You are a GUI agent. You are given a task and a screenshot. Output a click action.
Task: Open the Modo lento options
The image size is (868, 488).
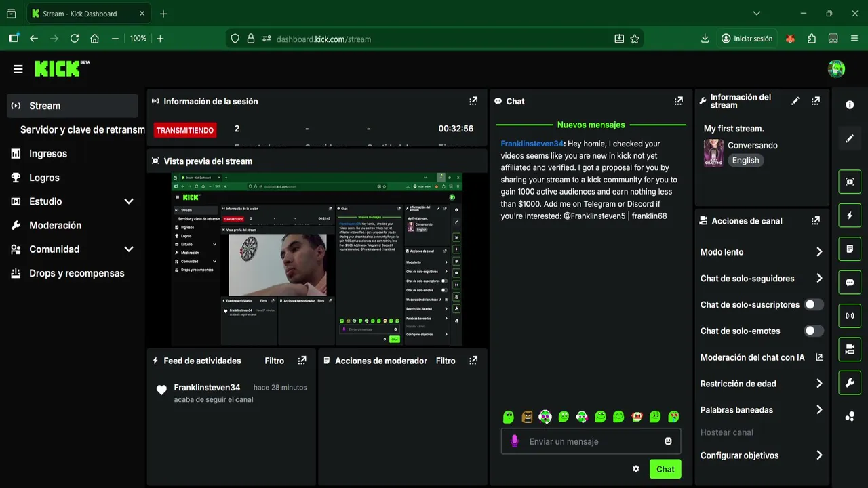762,252
